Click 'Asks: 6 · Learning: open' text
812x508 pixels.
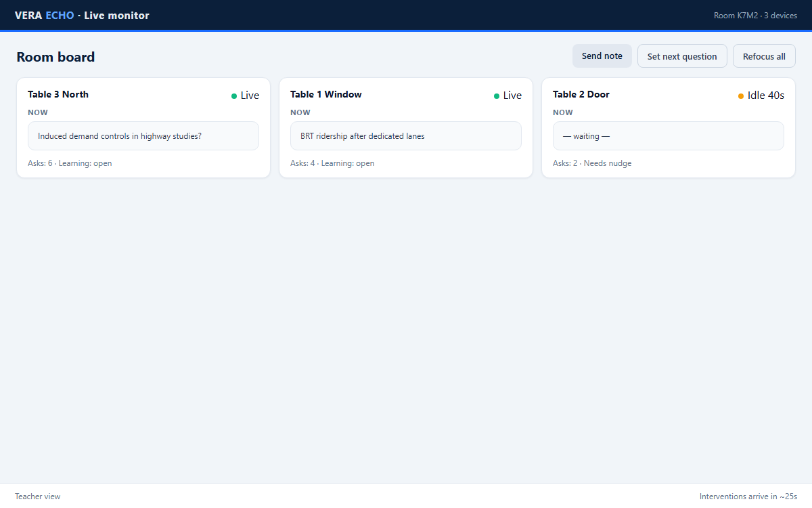point(70,163)
